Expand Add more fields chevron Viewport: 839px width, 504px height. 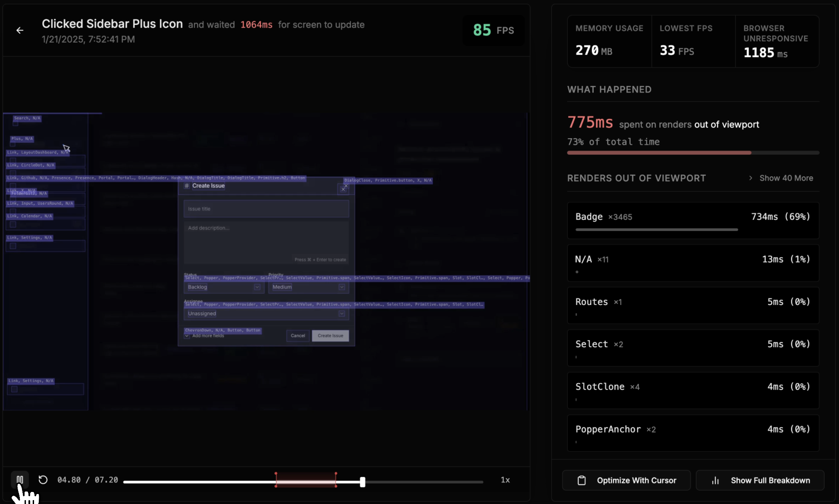point(187,336)
